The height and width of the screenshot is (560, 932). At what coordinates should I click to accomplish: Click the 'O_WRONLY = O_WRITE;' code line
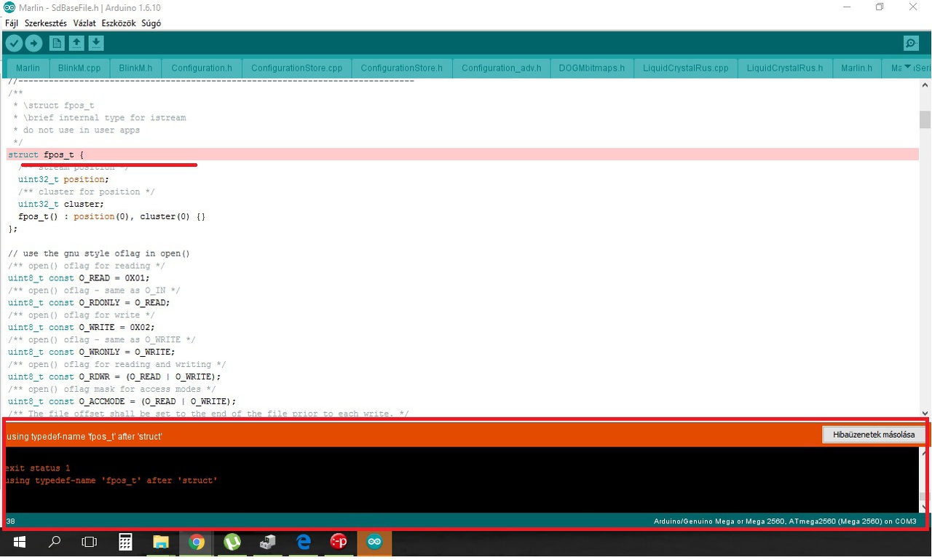(x=92, y=352)
